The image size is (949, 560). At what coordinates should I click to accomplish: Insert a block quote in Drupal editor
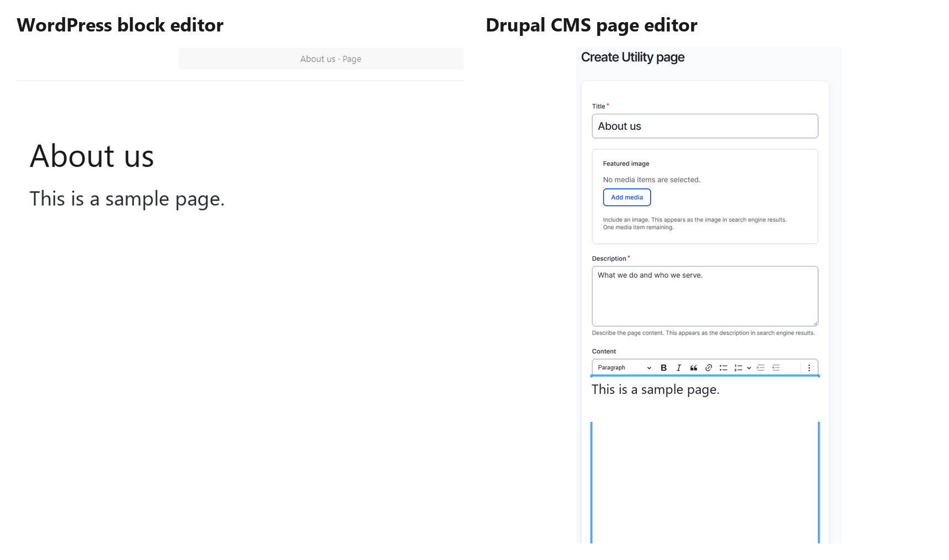pos(693,368)
